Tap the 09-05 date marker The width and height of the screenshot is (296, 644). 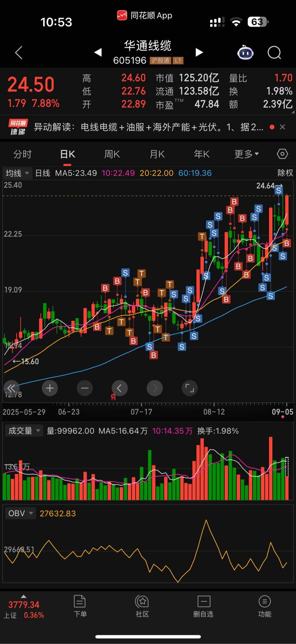pos(283,412)
